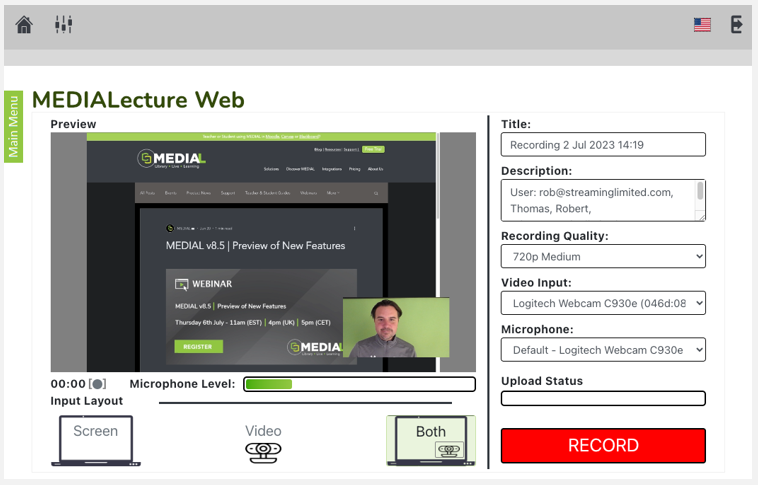Go to the home page icon
The height and width of the screenshot is (485, 758).
tap(24, 25)
